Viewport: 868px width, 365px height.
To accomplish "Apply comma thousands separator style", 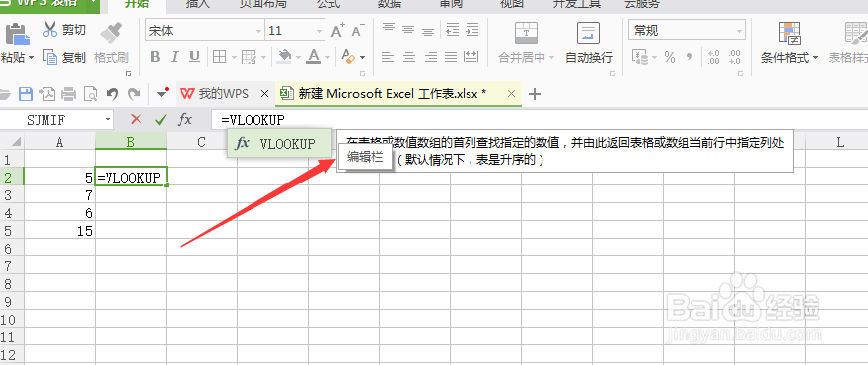I will click(689, 57).
